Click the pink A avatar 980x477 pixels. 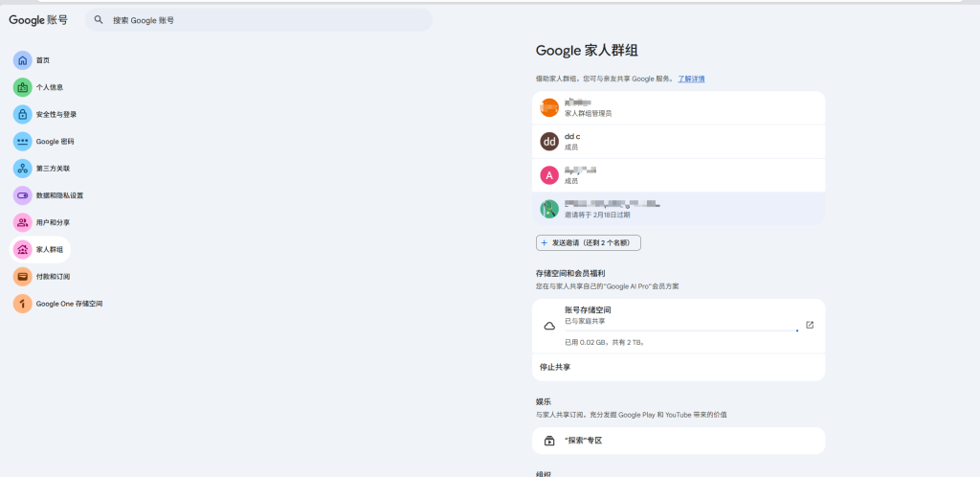click(548, 175)
